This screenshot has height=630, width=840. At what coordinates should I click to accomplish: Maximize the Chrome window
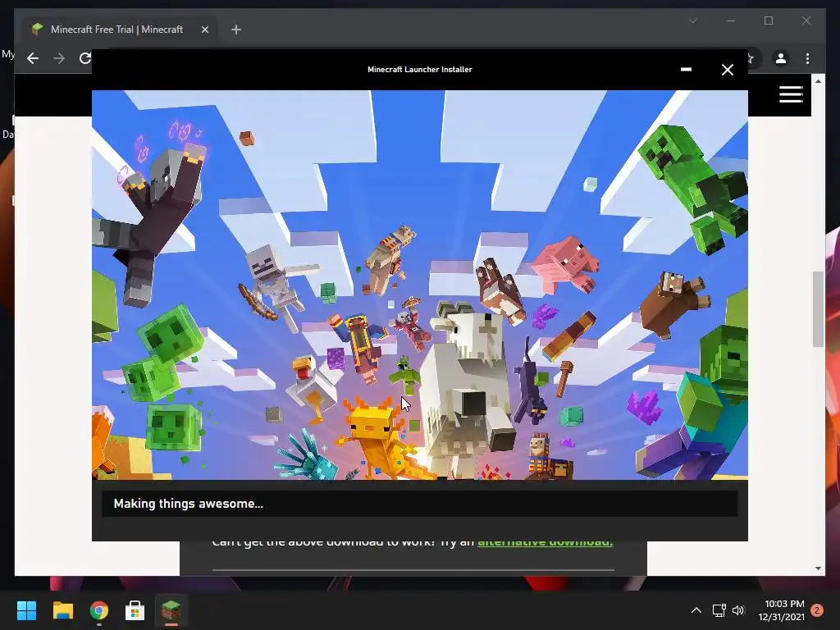768,21
